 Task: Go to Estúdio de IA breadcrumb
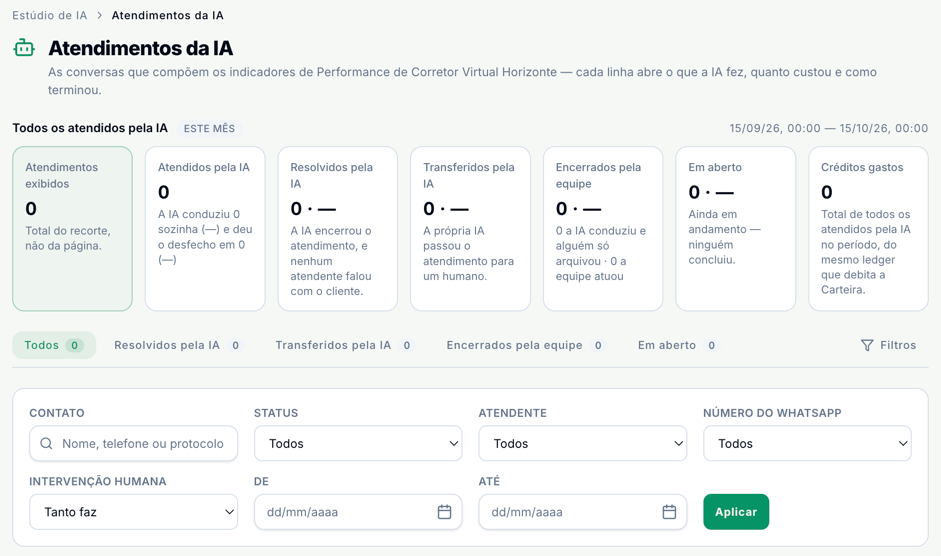pyautogui.click(x=50, y=16)
